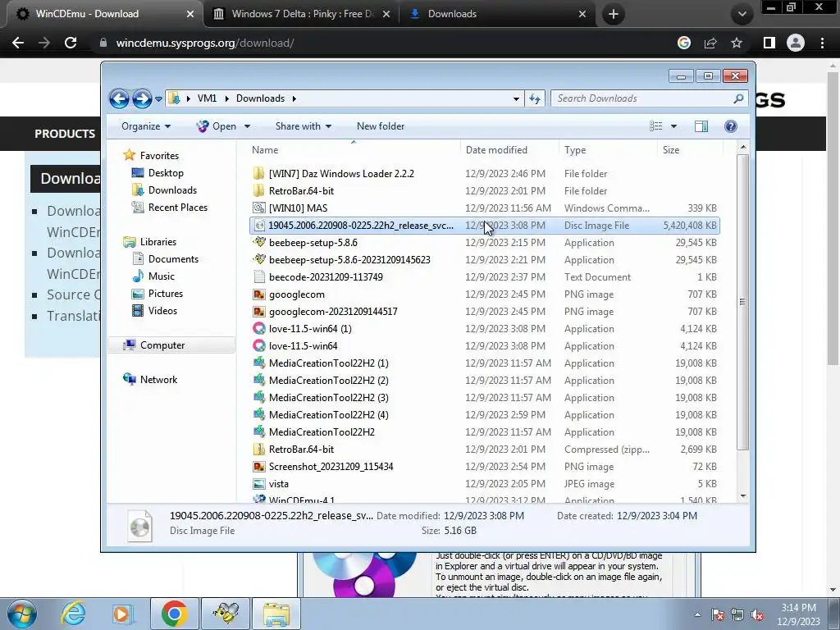Sort by Size column header

(690, 150)
